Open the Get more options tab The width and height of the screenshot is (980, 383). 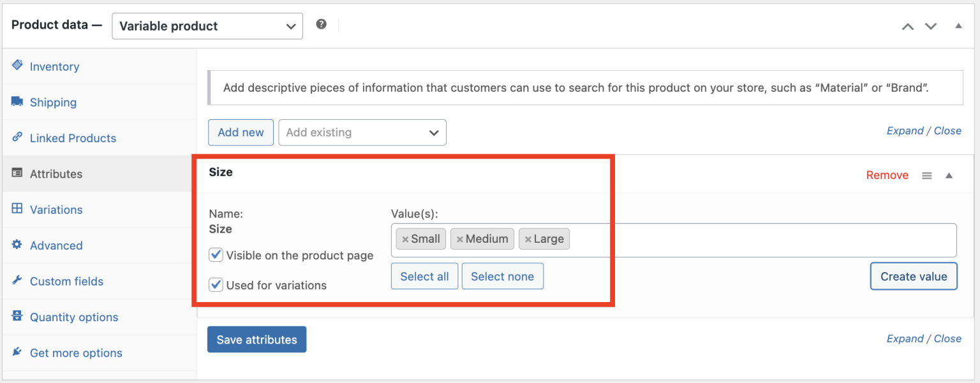point(76,352)
